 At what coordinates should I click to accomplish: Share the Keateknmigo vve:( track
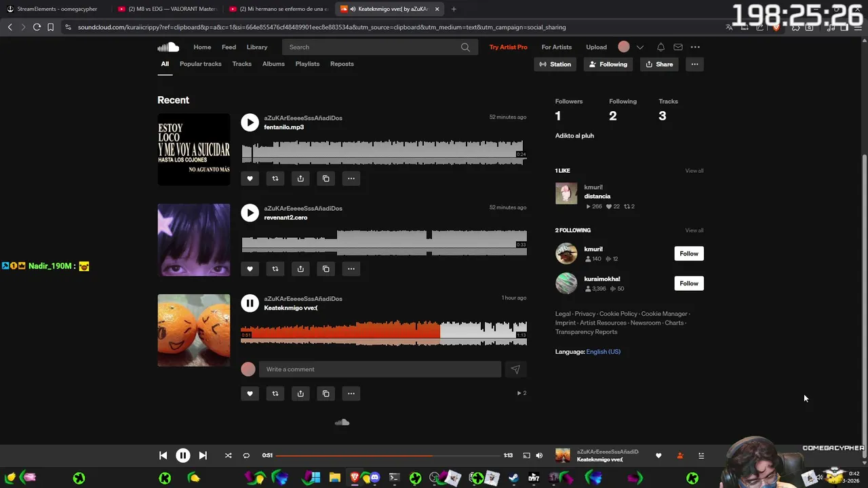(300, 393)
